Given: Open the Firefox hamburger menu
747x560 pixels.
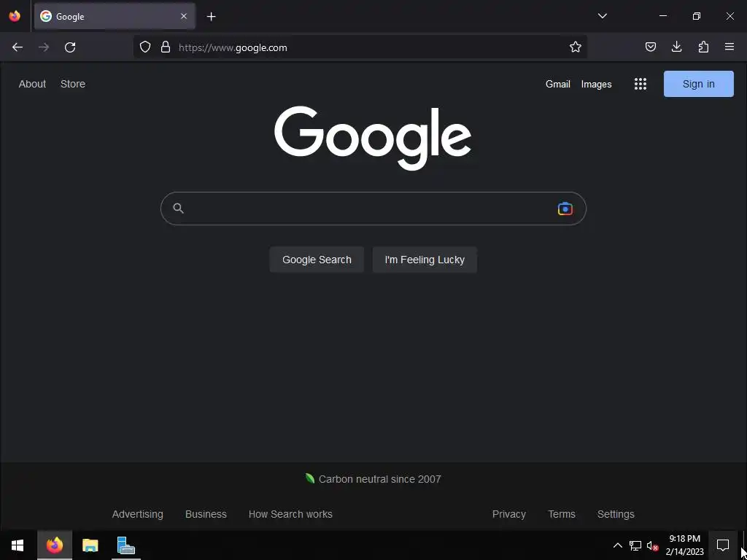Looking at the screenshot, I should click(729, 47).
